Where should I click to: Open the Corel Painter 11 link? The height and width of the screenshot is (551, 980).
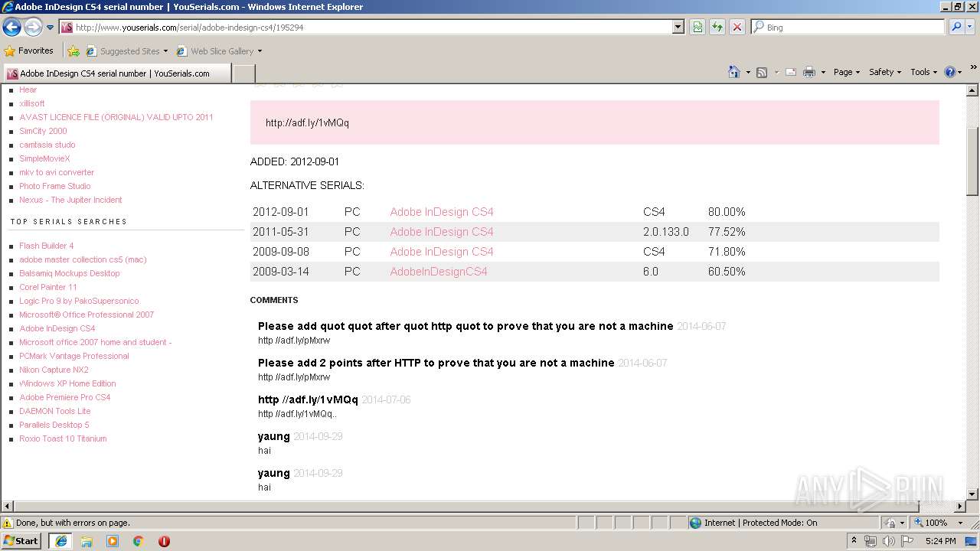click(x=48, y=287)
